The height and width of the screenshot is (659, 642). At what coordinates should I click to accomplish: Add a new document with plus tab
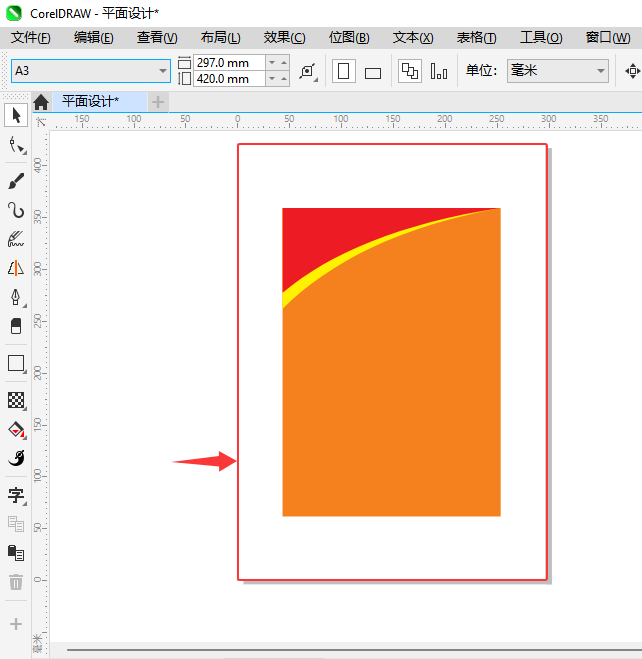(x=158, y=102)
